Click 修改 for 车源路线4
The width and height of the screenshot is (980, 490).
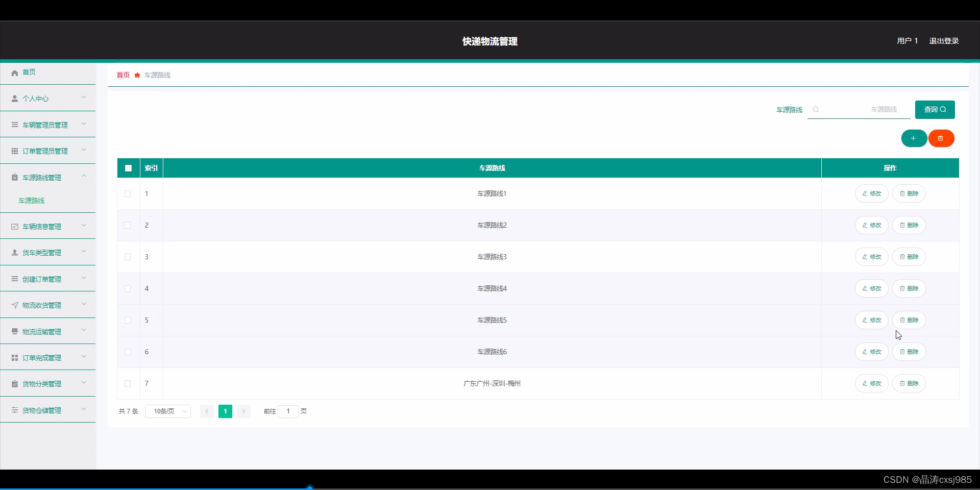tap(872, 288)
